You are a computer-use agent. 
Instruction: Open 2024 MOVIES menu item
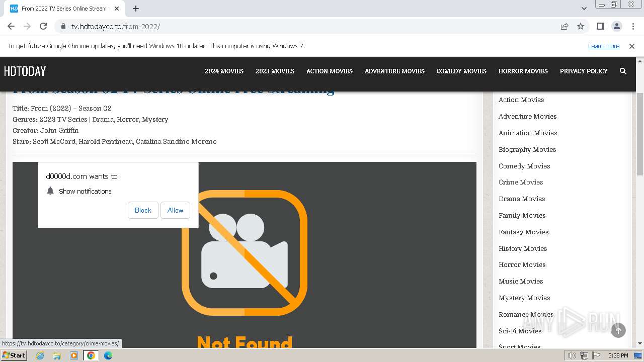point(224,71)
